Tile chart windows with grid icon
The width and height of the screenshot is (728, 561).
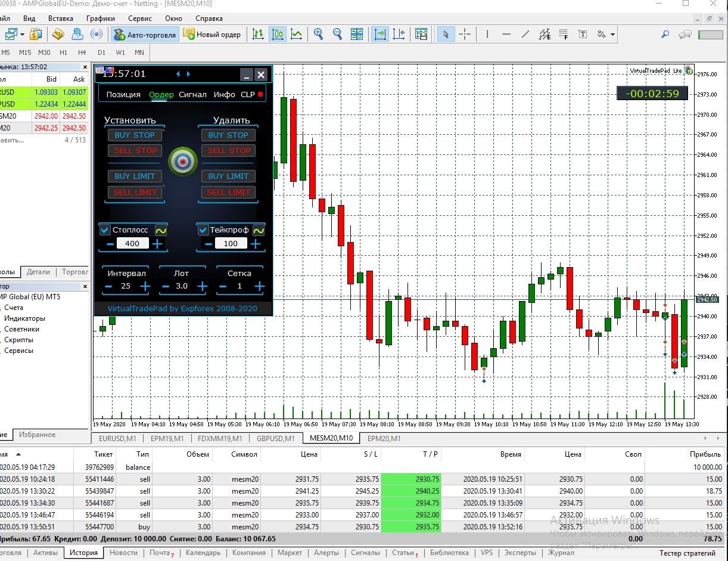(x=356, y=34)
